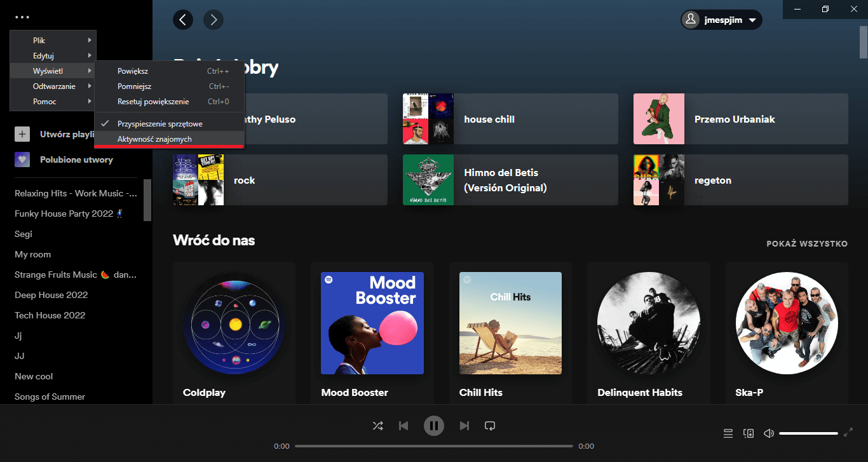This screenshot has height=462, width=868.
Task: Minimize the Spotify window
Action: (796, 9)
